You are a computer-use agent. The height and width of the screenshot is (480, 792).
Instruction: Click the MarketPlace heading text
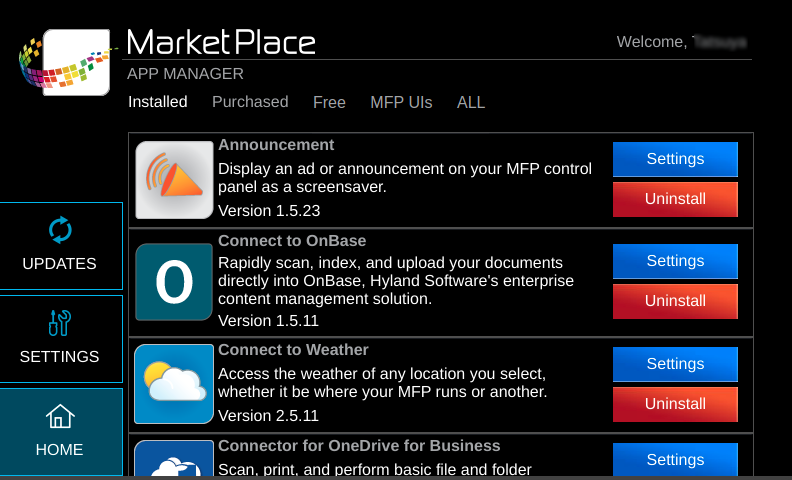221,42
